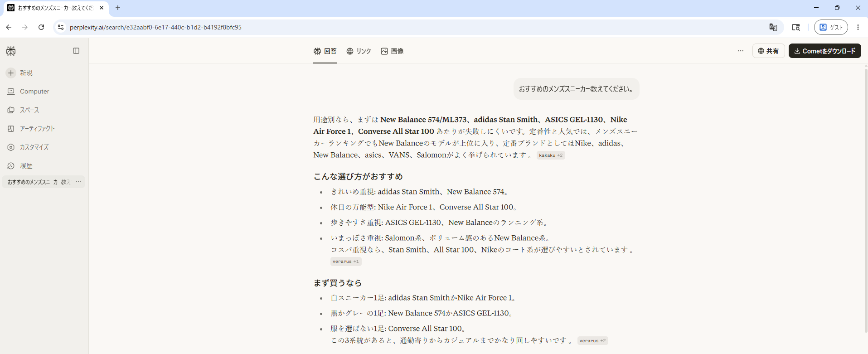Open Computer in sidebar
The width and height of the screenshot is (868, 354).
pyautogui.click(x=28, y=91)
